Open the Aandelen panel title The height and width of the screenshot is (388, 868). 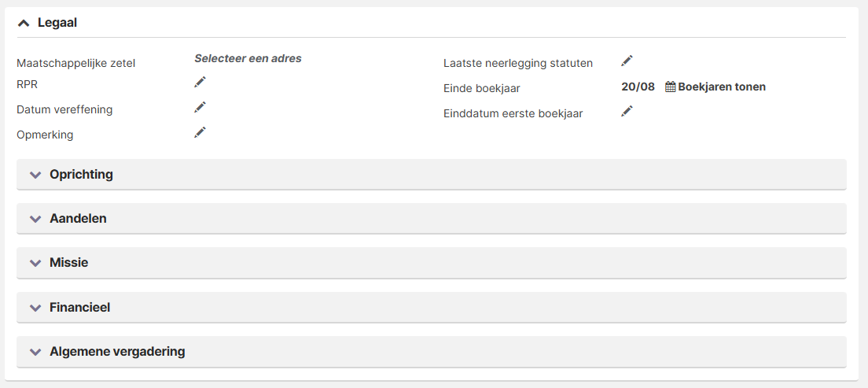click(78, 218)
